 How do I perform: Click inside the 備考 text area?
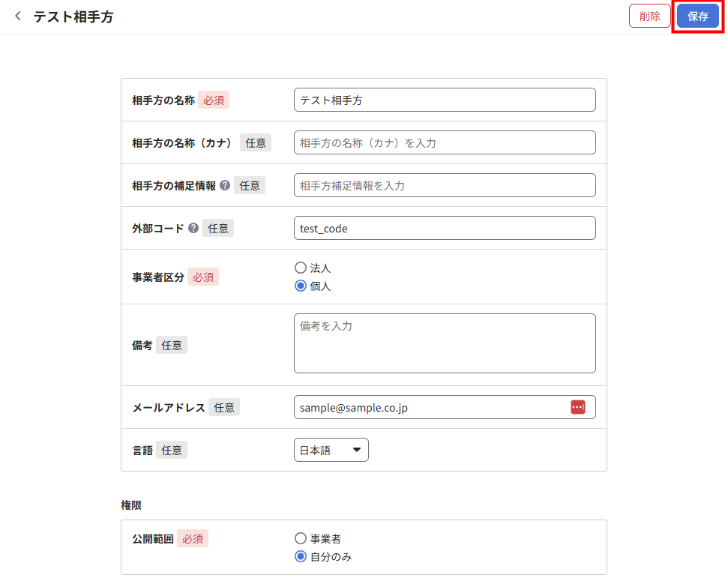point(444,343)
